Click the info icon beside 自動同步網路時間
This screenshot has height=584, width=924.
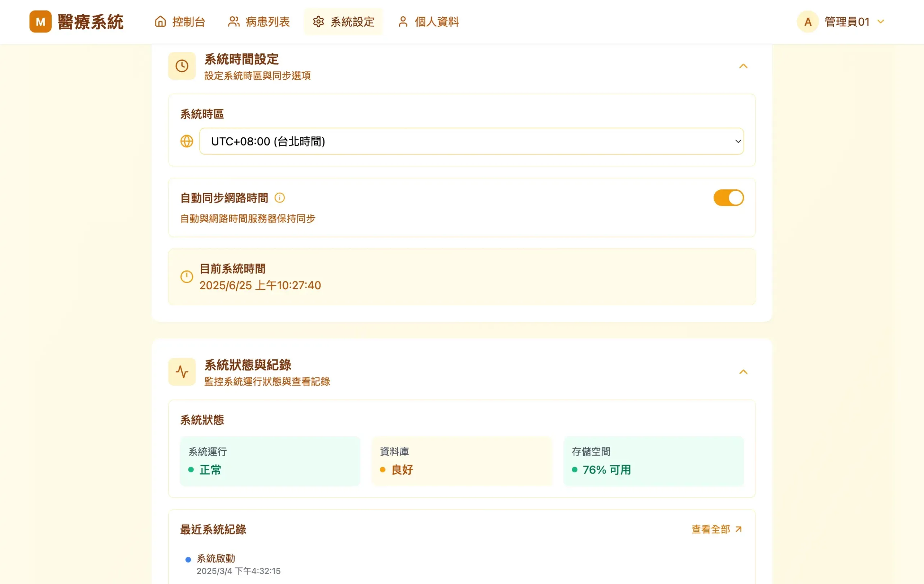click(280, 198)
